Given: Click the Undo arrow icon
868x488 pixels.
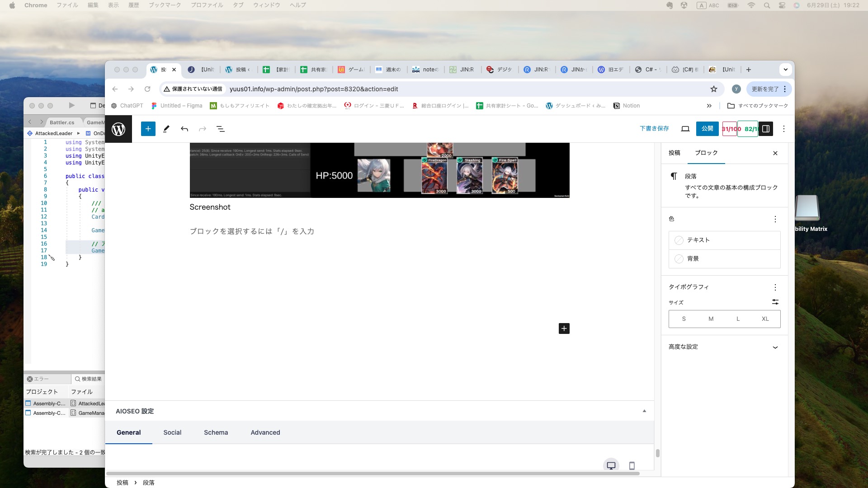Looking at the screenshot, I should click(x=184, y=129).
